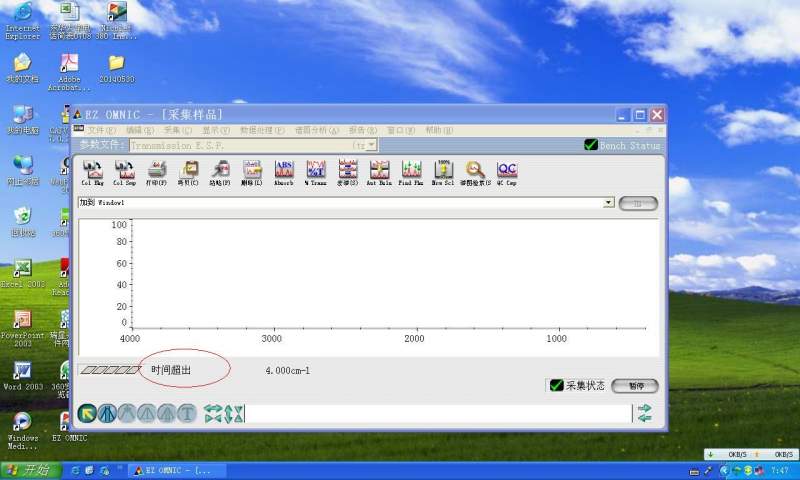Toggle the Bench Status check indicator
800x480 pixels.
(591, 145)
